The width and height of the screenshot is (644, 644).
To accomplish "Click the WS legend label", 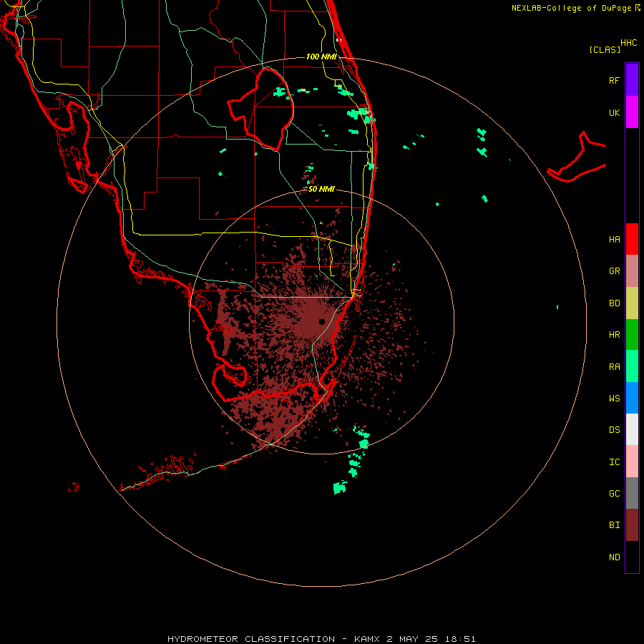I will point(614,399).
